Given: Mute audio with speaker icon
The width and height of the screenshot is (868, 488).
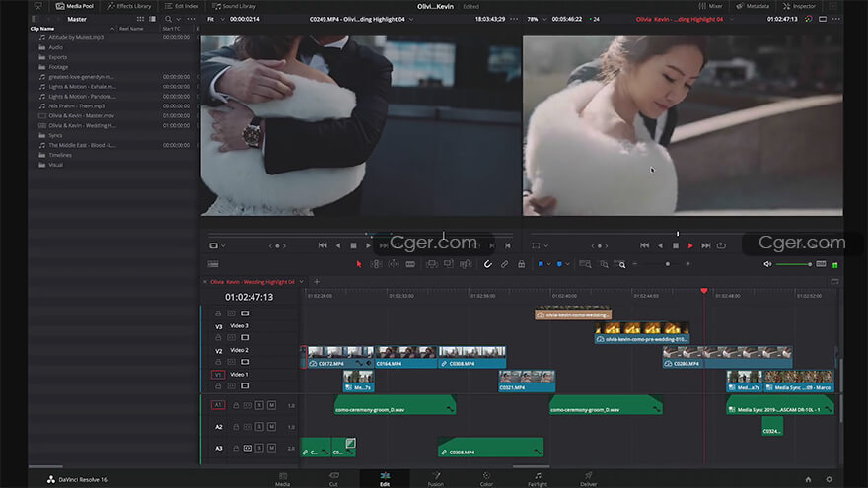Looking at the screenshot, I should tap(767, 264).
